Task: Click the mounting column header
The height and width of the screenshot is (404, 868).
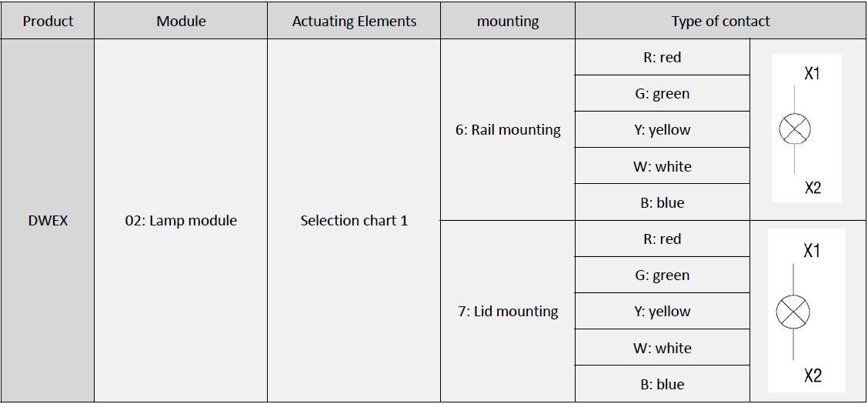Action: click(x=508, y=21)
